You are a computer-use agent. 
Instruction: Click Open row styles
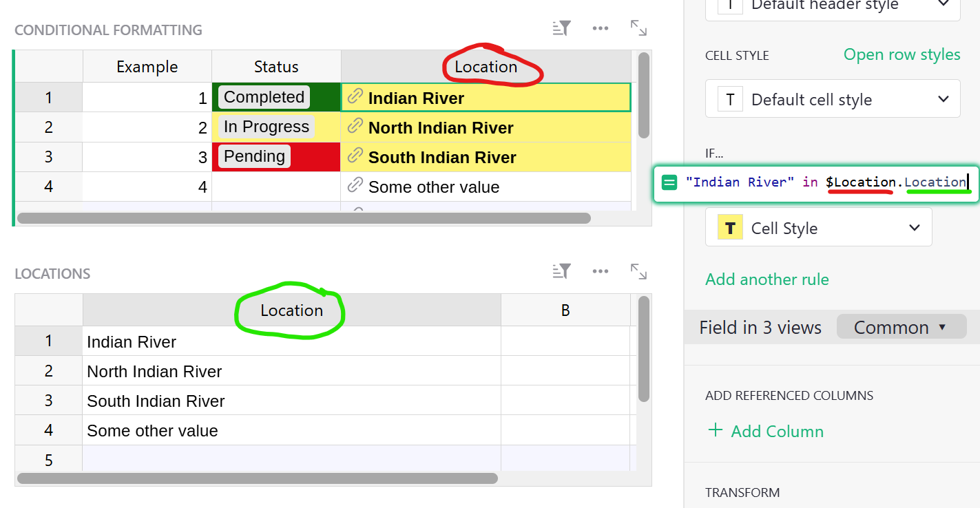901,54
